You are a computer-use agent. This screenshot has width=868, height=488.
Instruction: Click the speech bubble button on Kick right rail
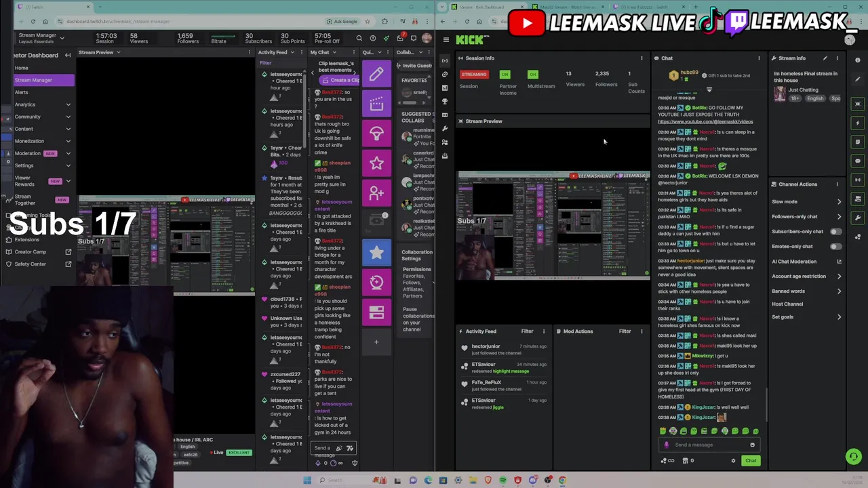[x=858, y=161]
